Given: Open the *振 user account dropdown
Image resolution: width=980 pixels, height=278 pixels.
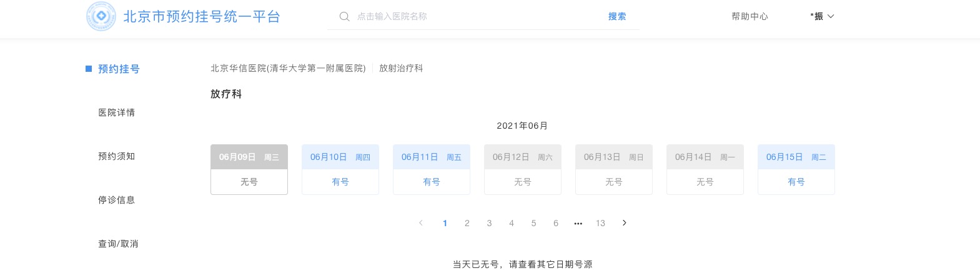Looking at the screenshot, I should pyautogui.click(x=822, y=17).
